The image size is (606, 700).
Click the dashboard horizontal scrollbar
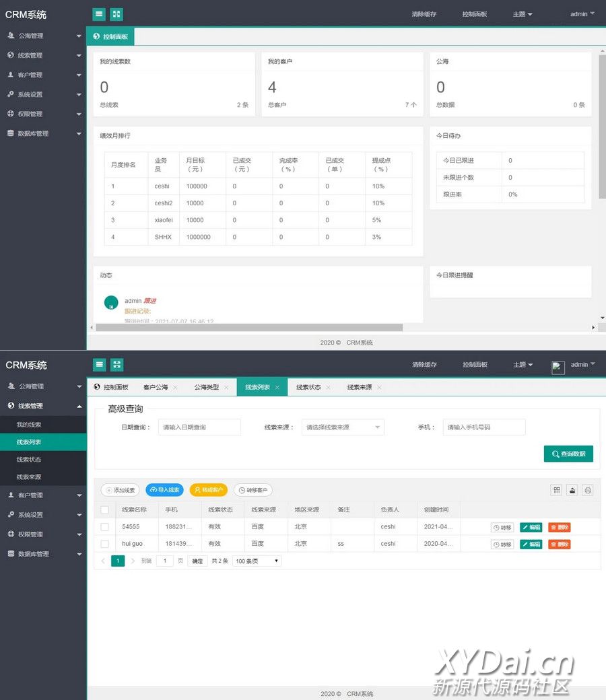click(249, 328)
